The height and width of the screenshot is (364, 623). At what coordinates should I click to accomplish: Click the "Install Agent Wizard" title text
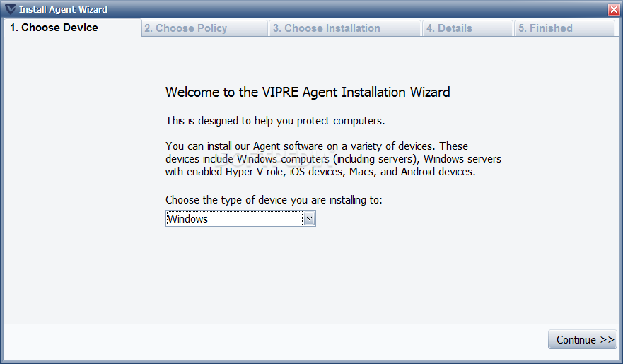coord(63,10)
